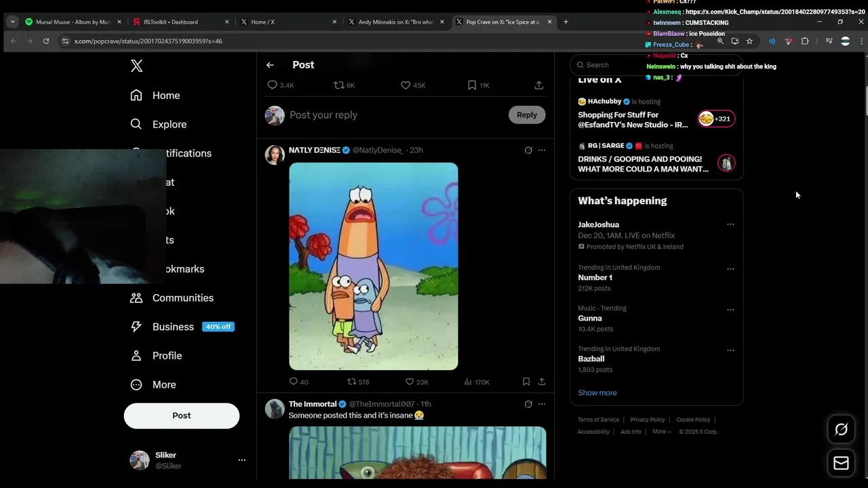Share the main post
Image resolution: width=868 pixels, height=488 pixels.
click(x=539, y=85)
